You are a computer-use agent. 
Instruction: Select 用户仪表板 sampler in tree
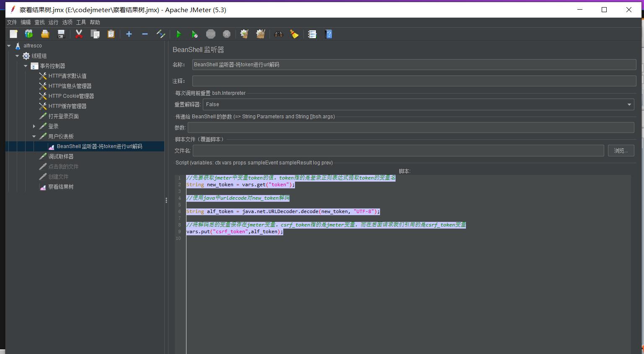pos(61,136)
